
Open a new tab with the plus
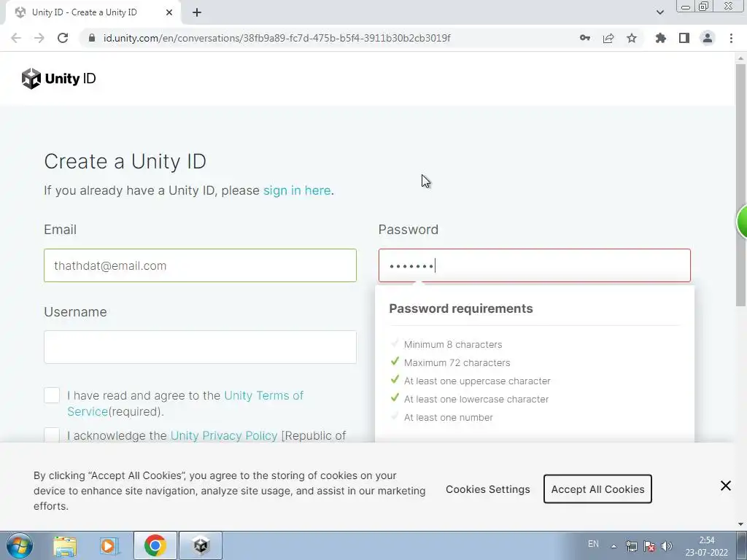197,12
